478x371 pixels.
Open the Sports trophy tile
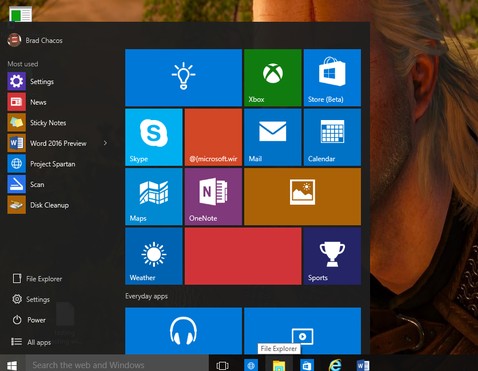click(x=332, y=256)
